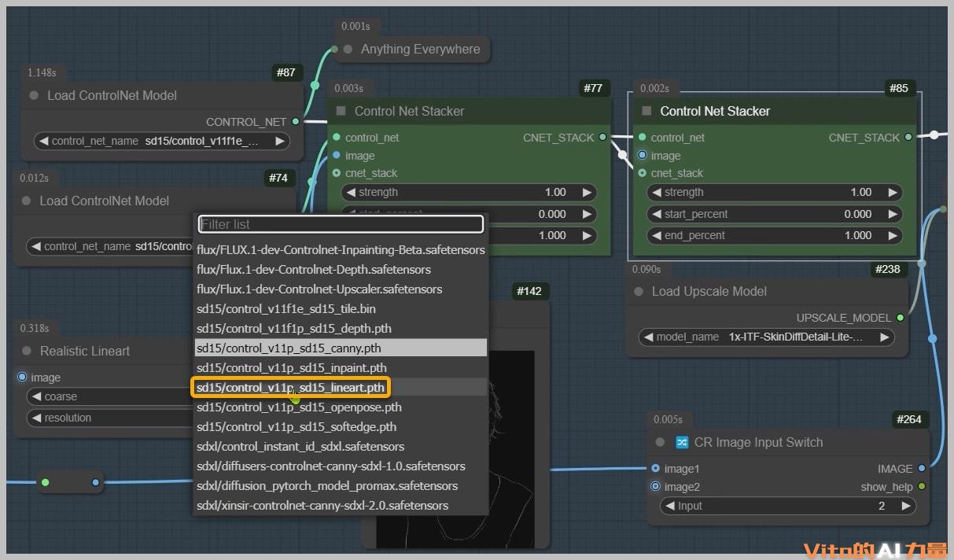Image resolution: width=954 pixels, height=560 pixels.
Task: Select sd15/control_v11p_sd15_canny.pth entry
Action: (x=341, y=348)
